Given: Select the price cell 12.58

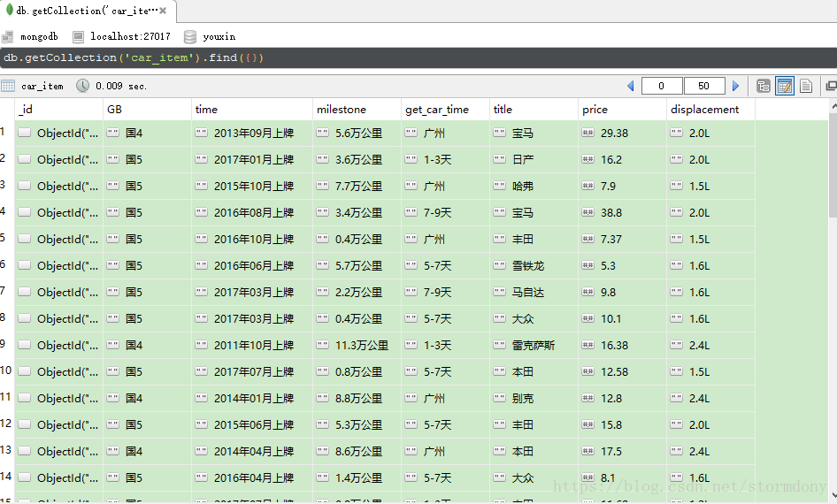Looking at the screenshot, I should (x=622, y=371).
